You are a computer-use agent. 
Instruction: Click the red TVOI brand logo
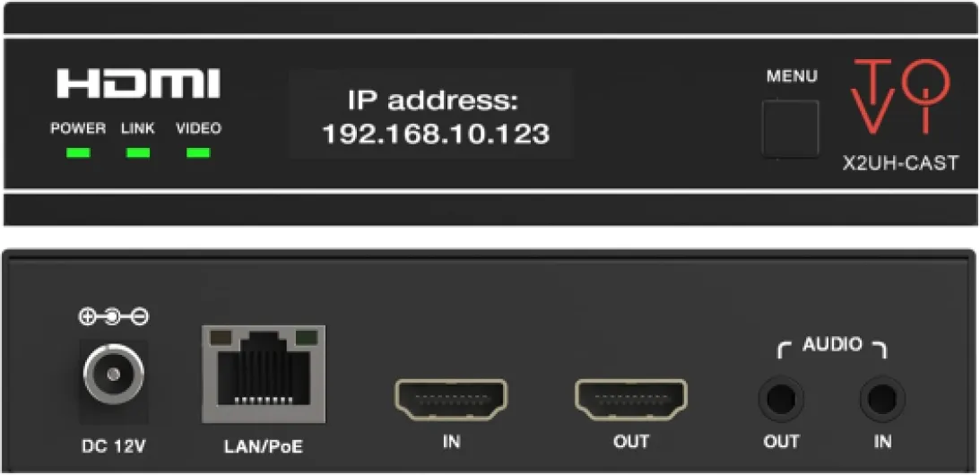[900, 96]
